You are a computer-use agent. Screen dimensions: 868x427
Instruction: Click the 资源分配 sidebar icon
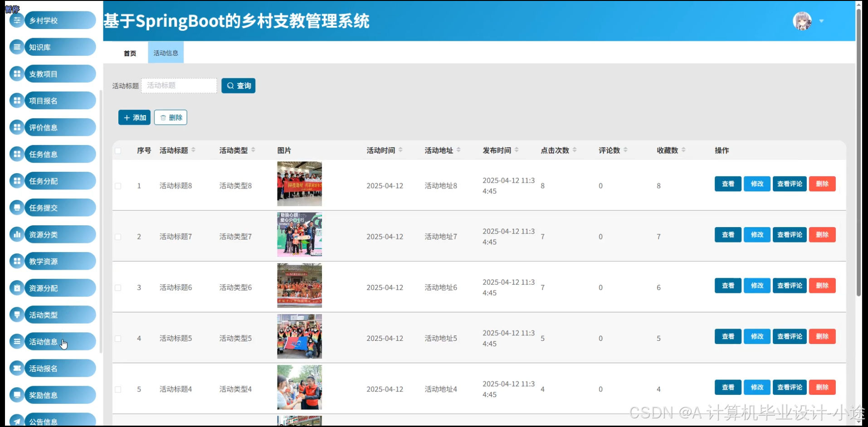tap(17, 288)
